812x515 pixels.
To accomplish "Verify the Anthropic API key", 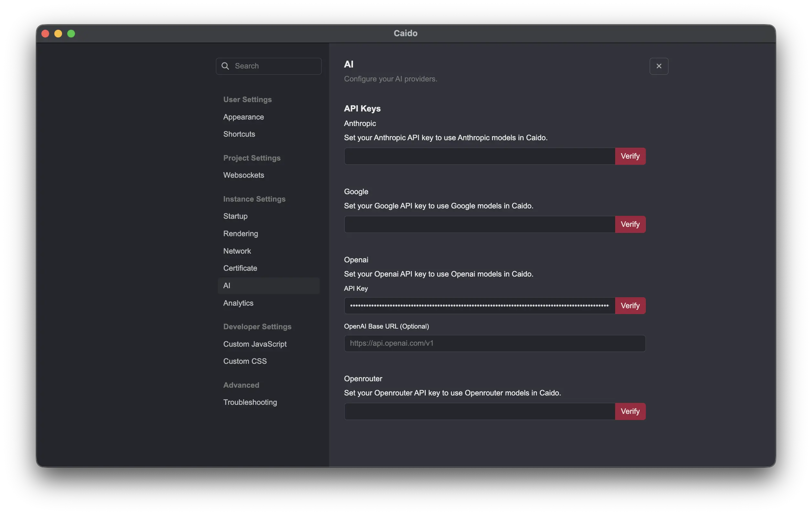I will coord(630,156).
